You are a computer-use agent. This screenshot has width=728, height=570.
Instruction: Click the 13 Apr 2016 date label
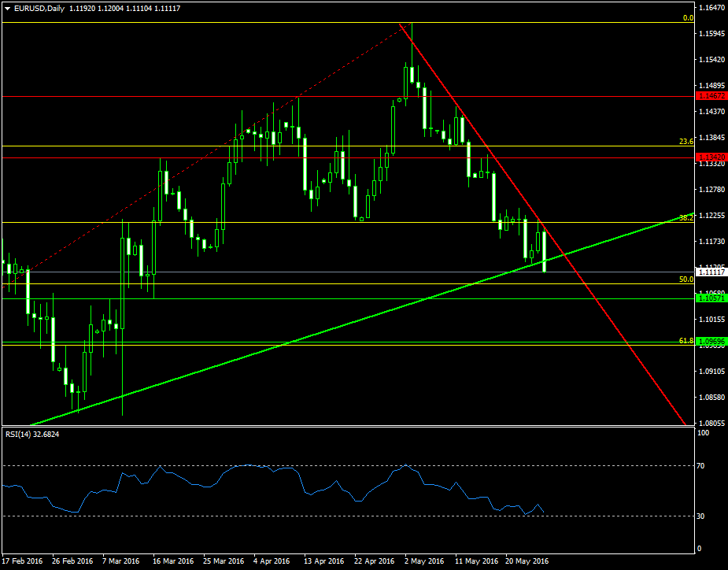(324, 561)
